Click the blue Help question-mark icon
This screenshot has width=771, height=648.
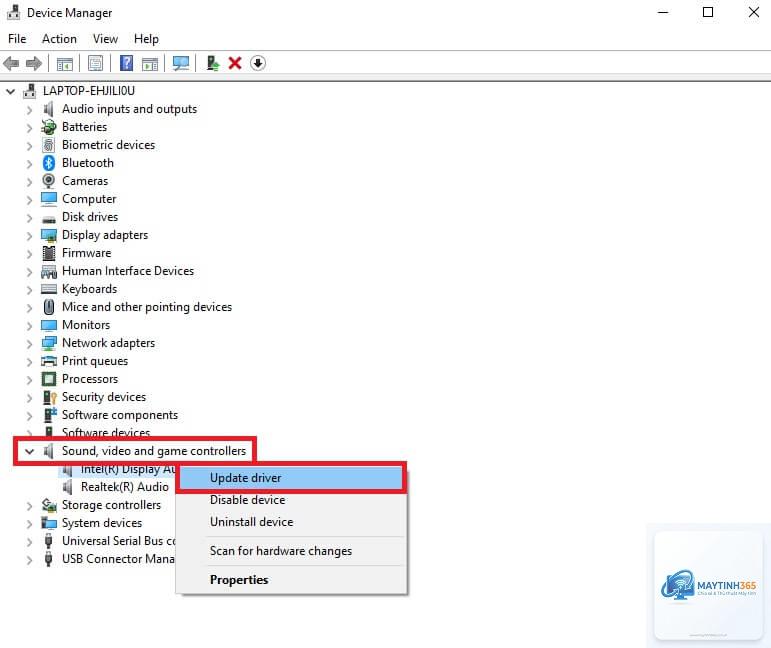(x=126, y=63)
